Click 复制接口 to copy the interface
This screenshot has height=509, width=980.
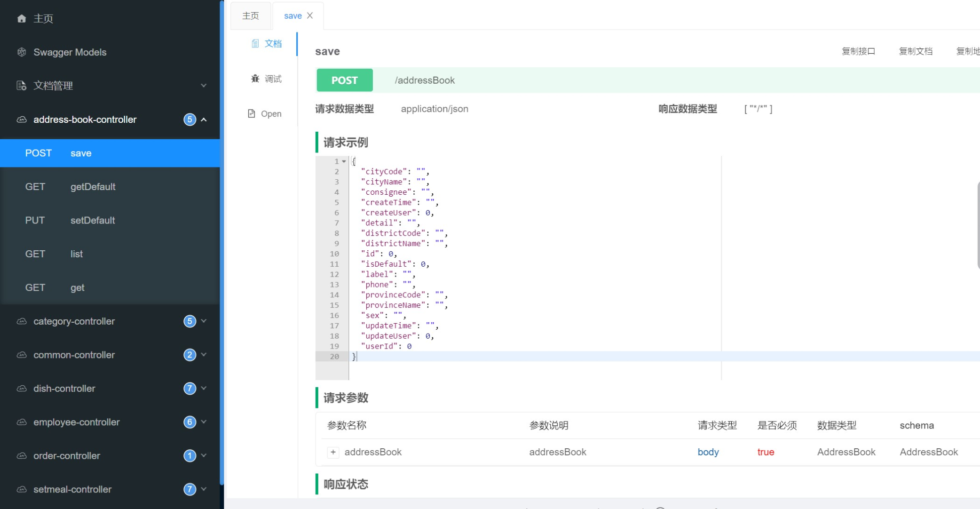click(858, 51)
